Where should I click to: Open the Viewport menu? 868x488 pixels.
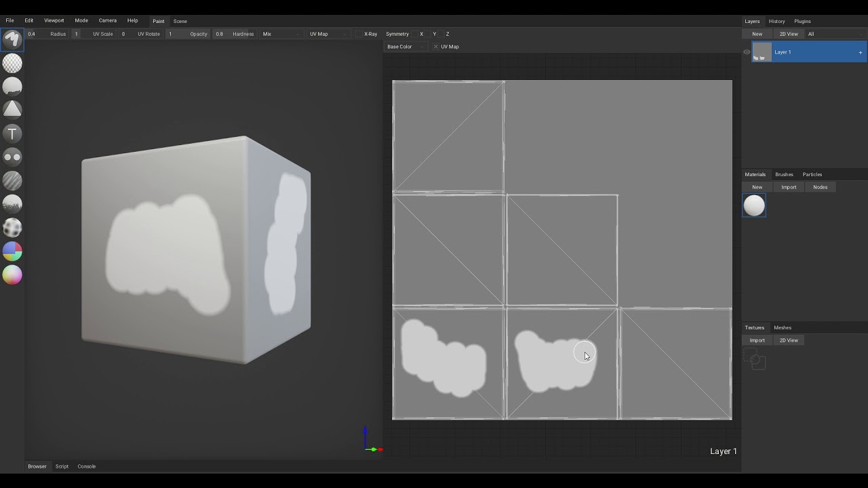(54, 21)
